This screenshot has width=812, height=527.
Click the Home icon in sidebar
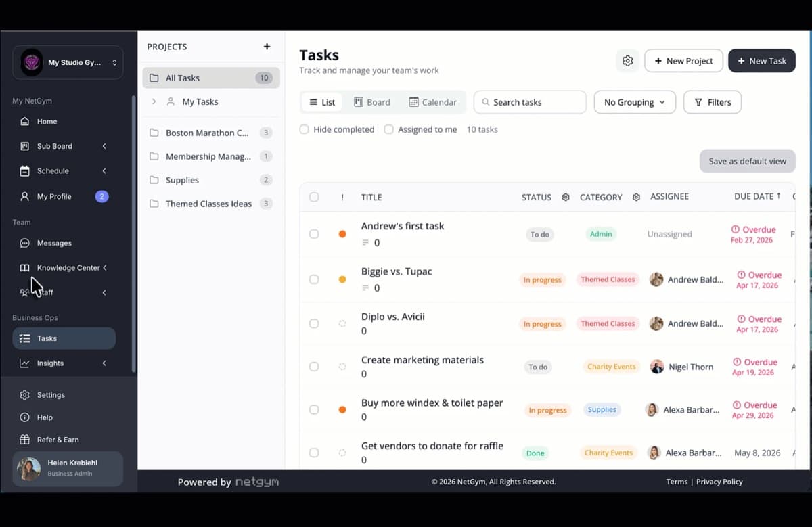point(25,122)
